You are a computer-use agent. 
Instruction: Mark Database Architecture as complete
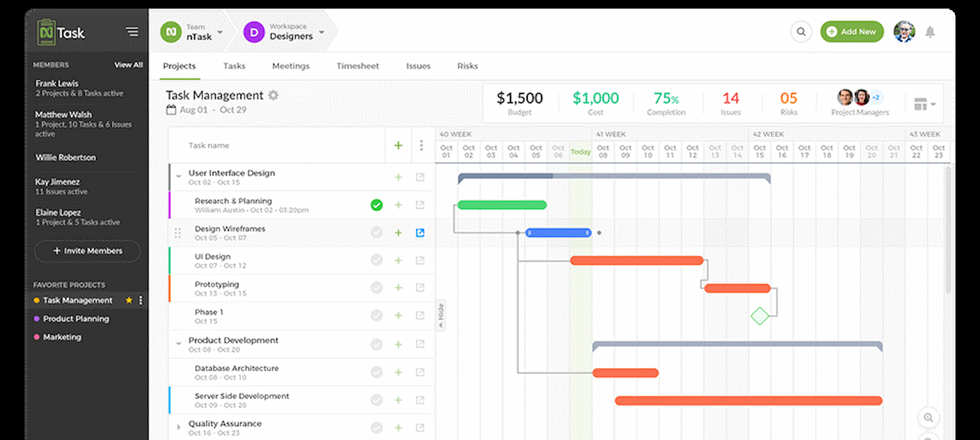tap(377, 373)
